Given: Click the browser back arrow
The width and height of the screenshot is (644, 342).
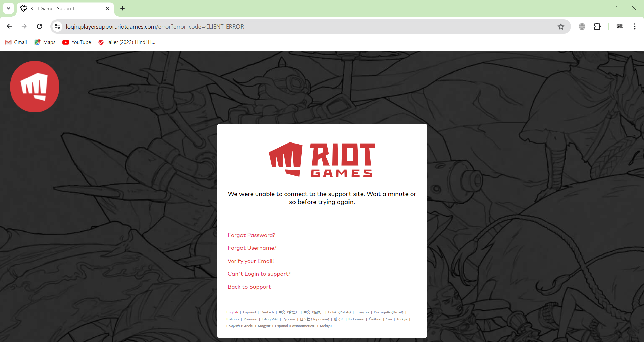Looking at the screenshot, I should tap(9, 26).
